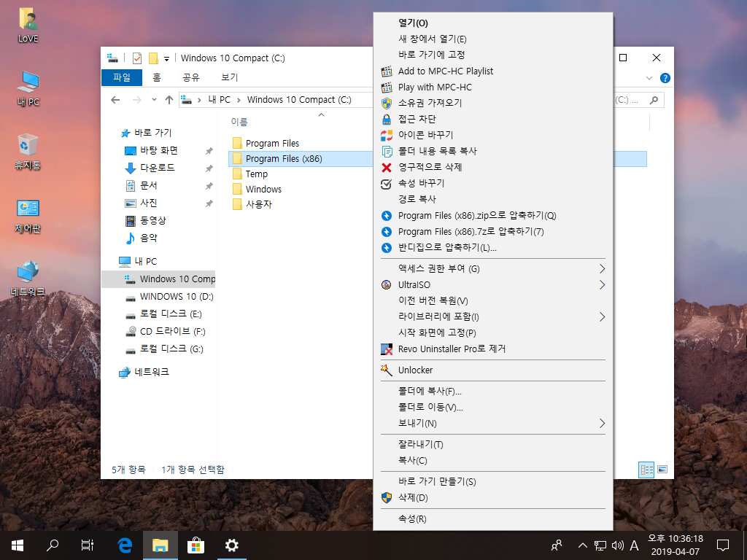Select the 사용자 folder
Image resolution: width=747 pixels, height=560 pixels.
point(252,204)
